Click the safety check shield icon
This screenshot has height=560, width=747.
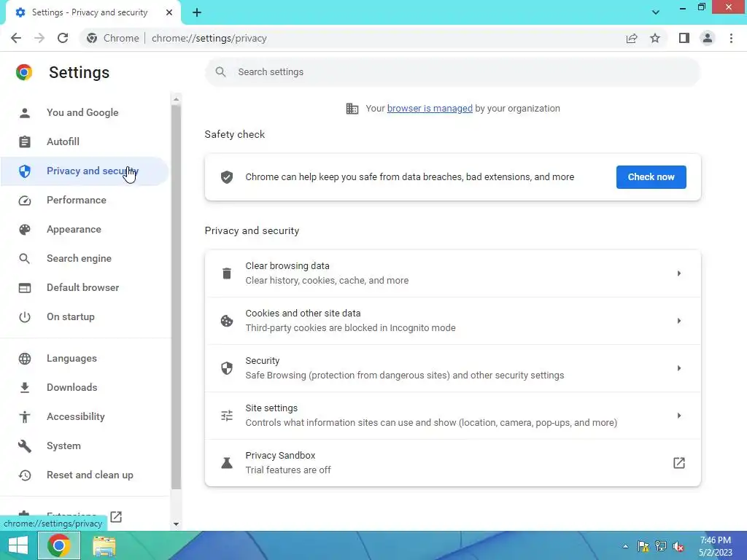click(227, 177)
